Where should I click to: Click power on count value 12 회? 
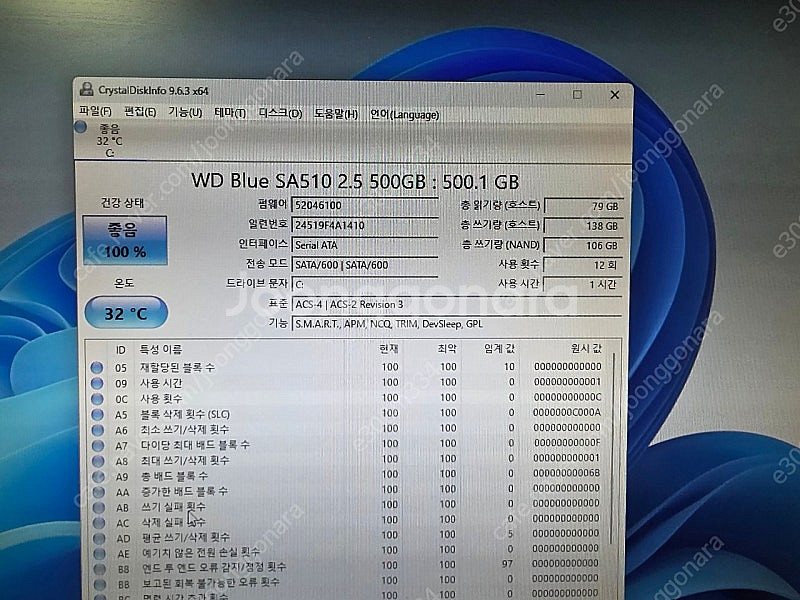pyautogui.click(x=583, y=265)
